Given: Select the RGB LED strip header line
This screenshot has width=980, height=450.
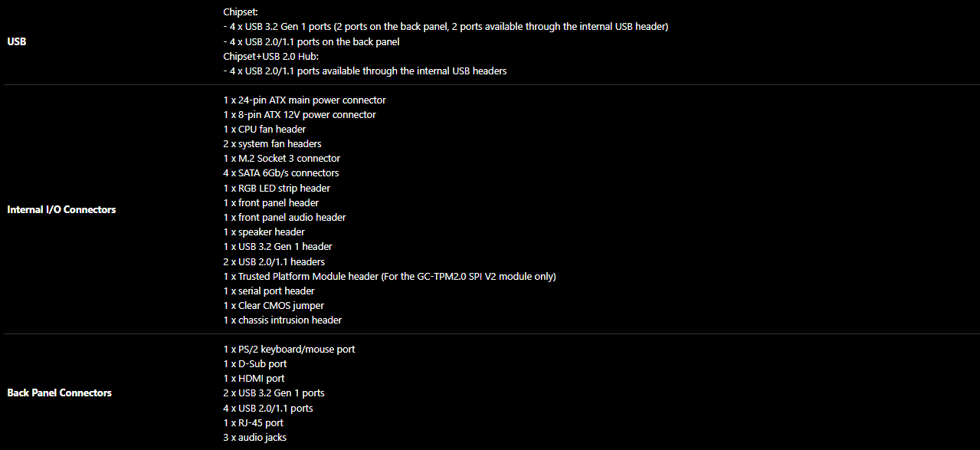Looking at the screenshot, I should click(x=277, y=189).
